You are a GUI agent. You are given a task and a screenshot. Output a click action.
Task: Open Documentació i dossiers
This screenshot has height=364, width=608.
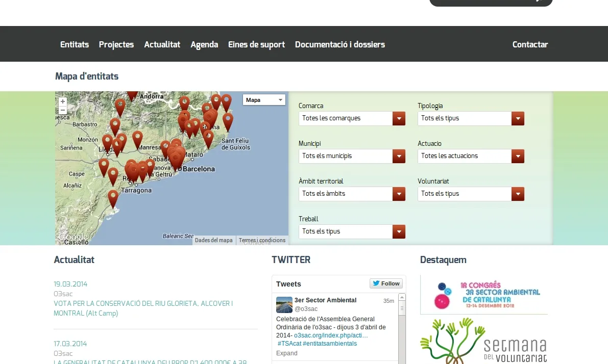point(340,44)
